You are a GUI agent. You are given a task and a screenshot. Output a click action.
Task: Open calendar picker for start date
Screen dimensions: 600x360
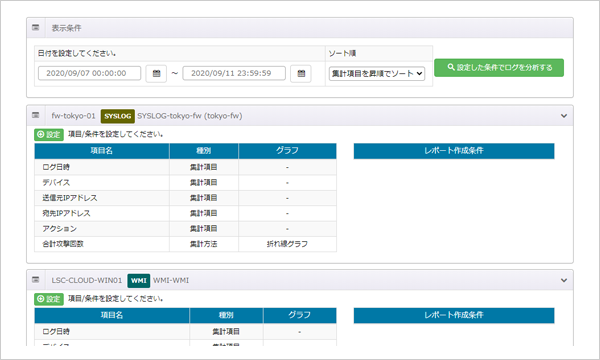[156, 73]
